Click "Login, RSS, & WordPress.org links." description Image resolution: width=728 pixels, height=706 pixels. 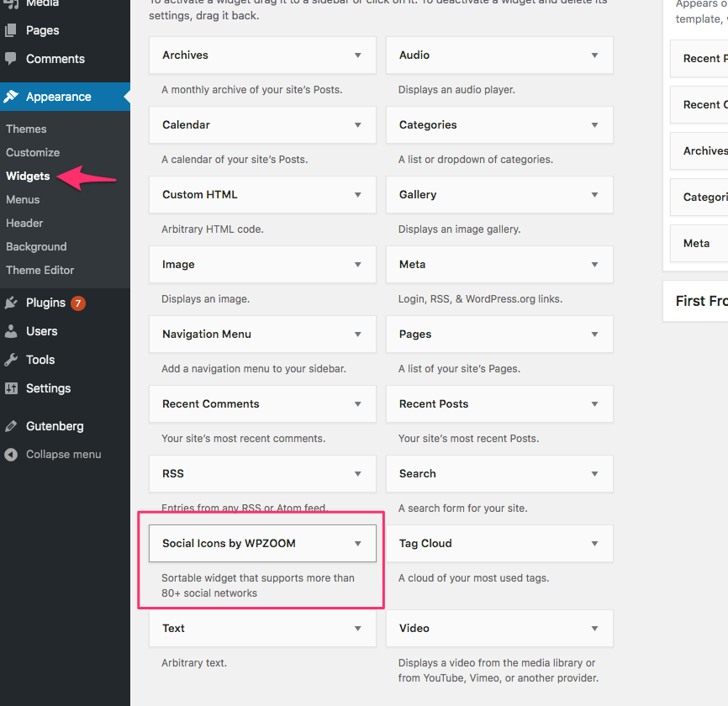click(x=480, y=299)
